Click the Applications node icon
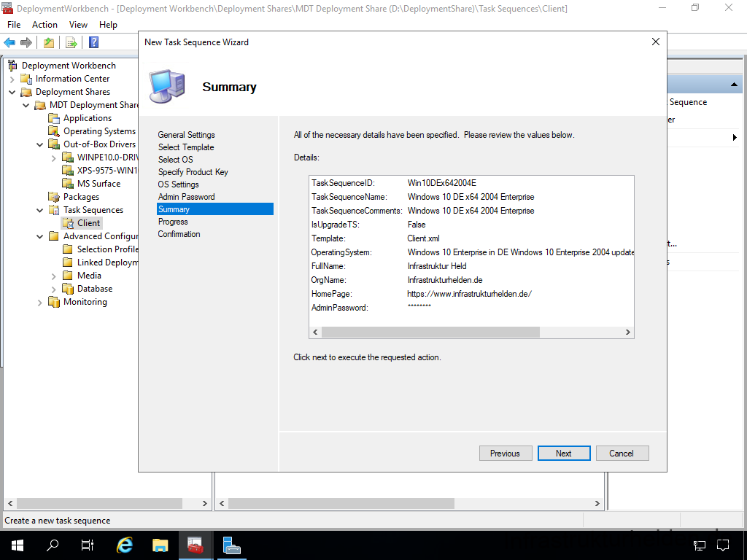 coord(54,118)
